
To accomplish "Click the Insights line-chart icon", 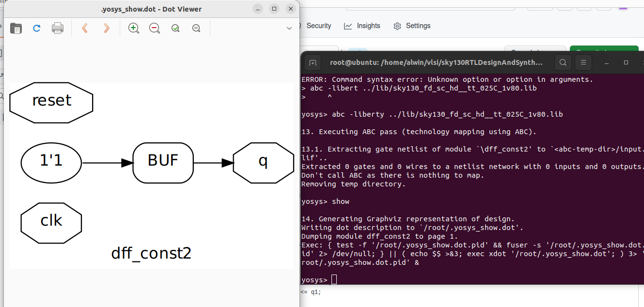I will [x=347, y=26].
